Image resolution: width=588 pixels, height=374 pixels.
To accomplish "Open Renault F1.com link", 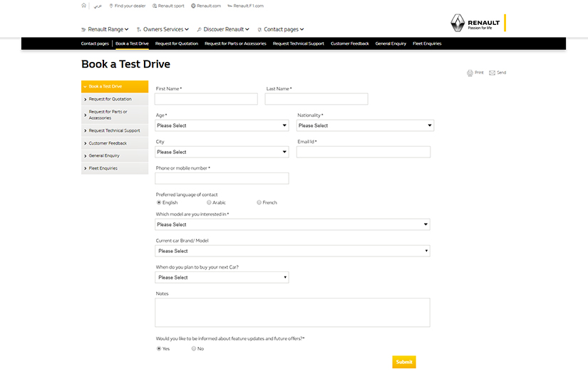I will pos(246,6).
